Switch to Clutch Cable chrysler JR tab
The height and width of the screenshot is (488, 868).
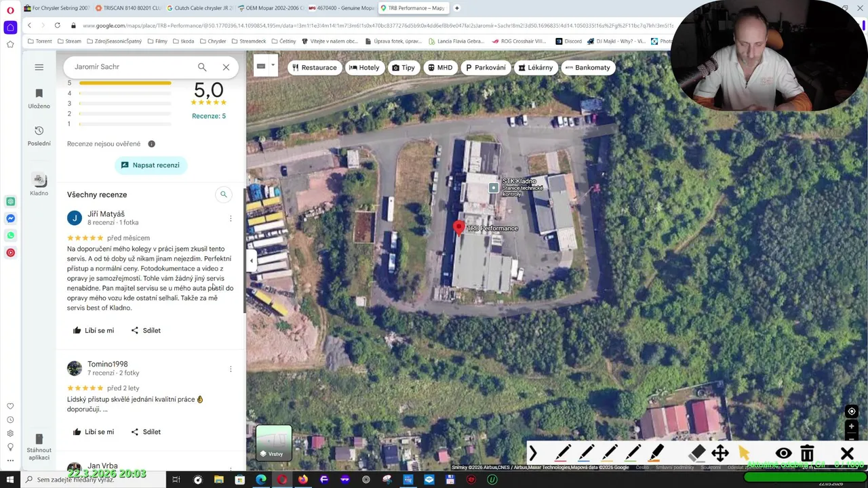pyautogui.click(x=200, y=8)
